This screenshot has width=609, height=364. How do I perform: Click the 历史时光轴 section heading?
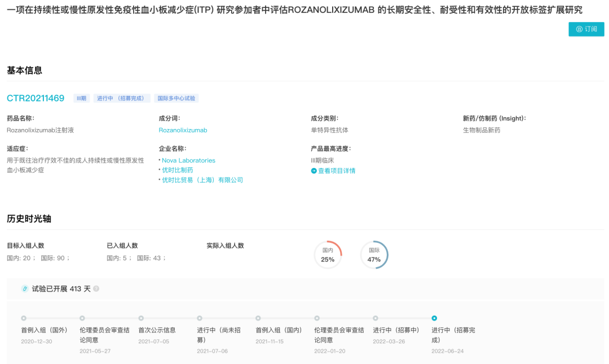29,219
